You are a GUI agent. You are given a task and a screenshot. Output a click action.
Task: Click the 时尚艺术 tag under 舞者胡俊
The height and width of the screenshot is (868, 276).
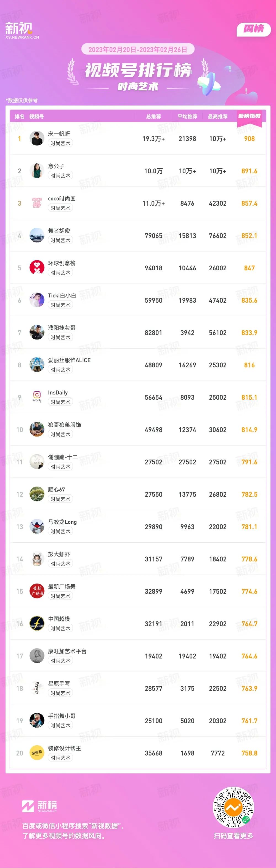[60, 240]
